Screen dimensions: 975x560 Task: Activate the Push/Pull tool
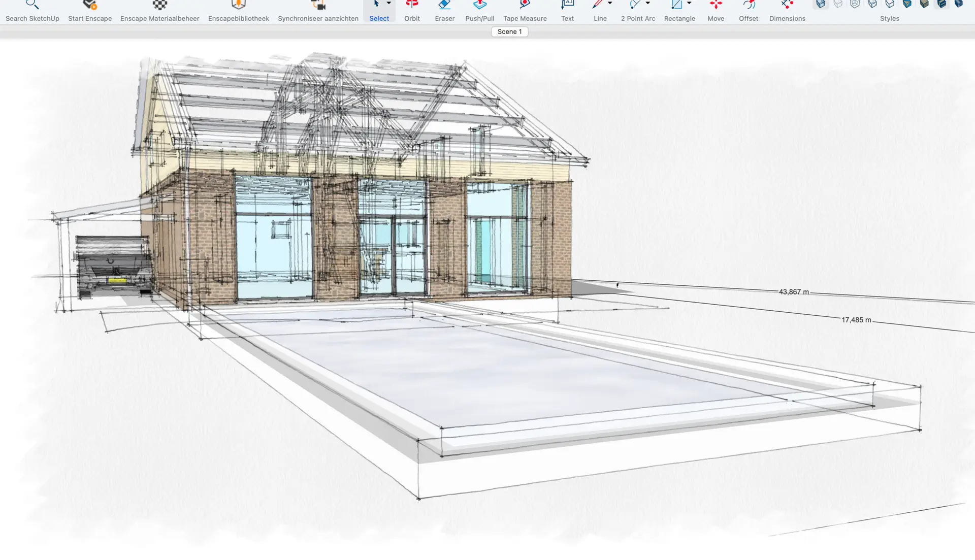(479, 6)
